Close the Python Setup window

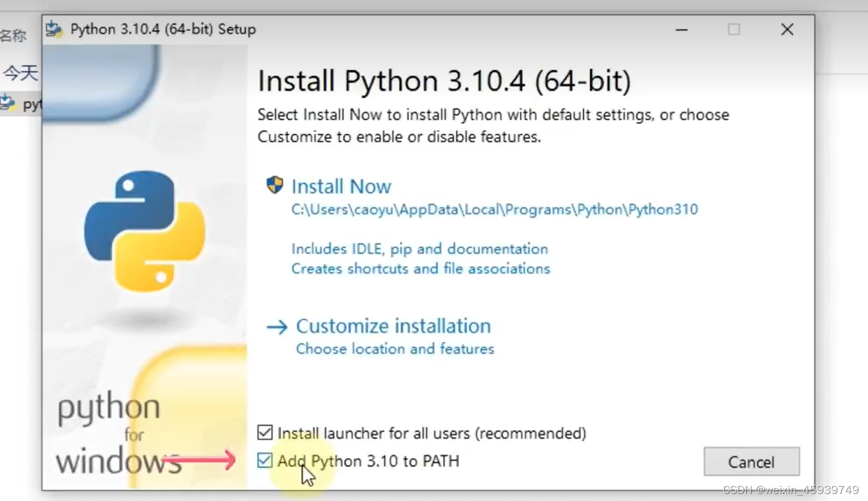pos(787,29)
